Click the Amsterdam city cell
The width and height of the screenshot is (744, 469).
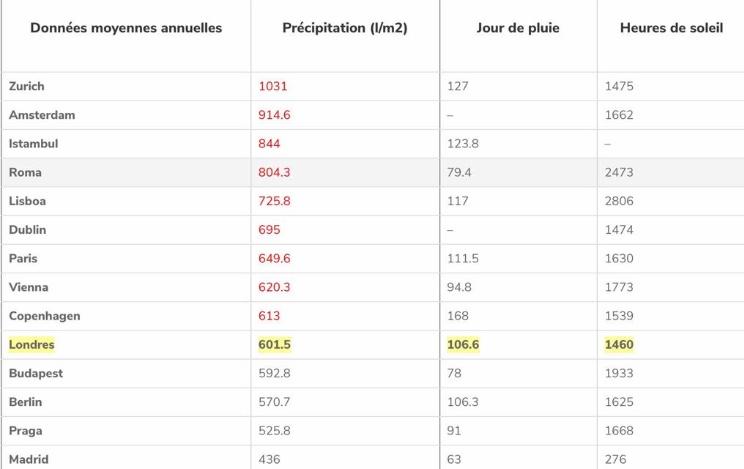(x=42, y=115)
